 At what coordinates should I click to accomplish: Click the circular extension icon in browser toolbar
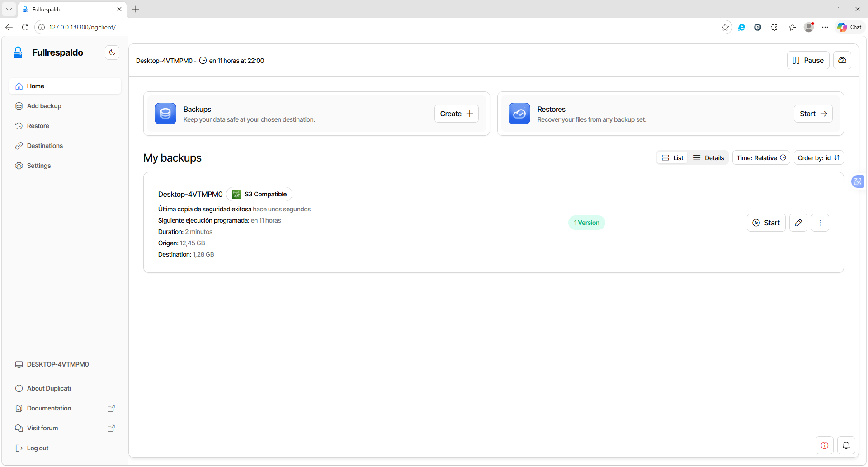758,27
